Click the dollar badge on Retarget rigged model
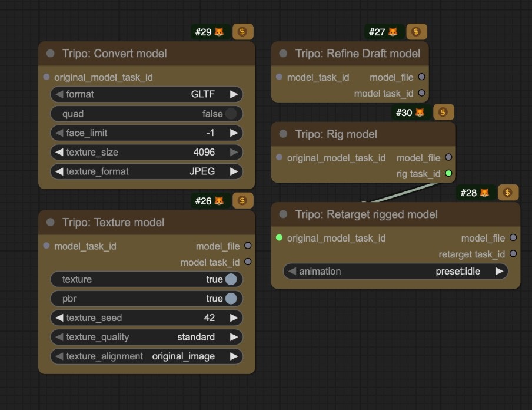The image size is (532, 410). pyautogui.click(x=508, y=193)
